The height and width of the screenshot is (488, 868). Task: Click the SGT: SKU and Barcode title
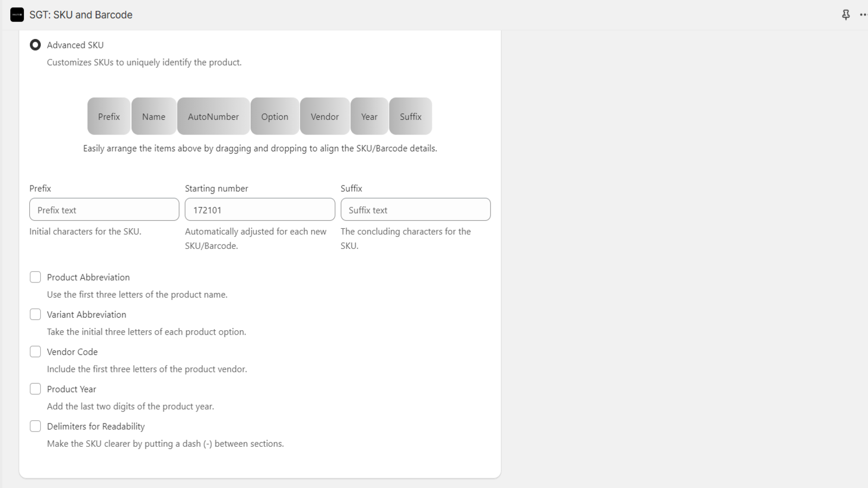(x=80, y=15)
